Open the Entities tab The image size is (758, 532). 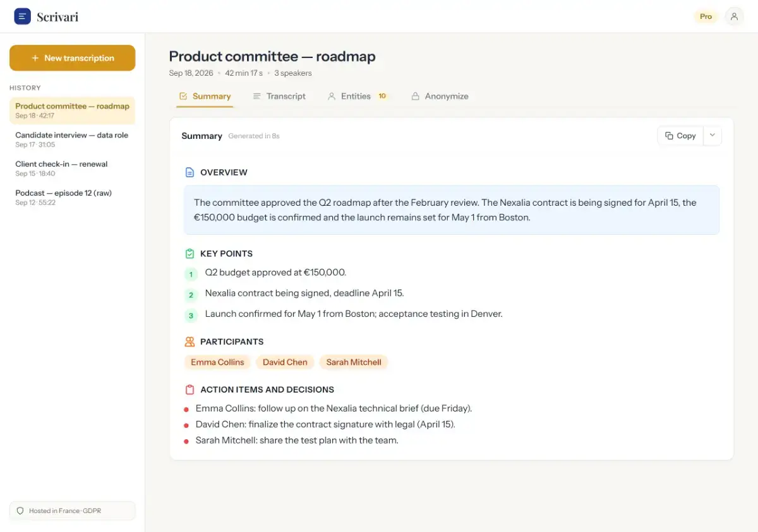(x=358, y=97)
